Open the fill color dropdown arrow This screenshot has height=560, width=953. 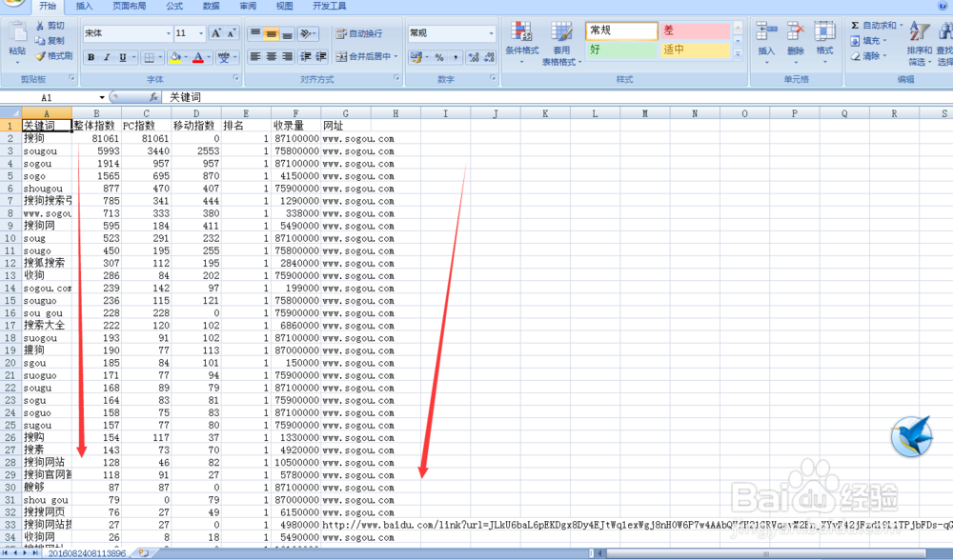pos(186,58)
